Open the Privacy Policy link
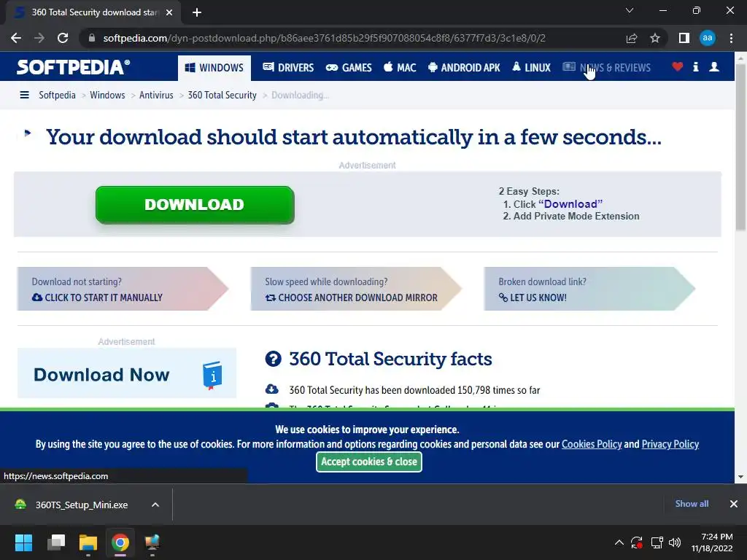The height and width of the screenshot is (560, 747). (670, 444)
